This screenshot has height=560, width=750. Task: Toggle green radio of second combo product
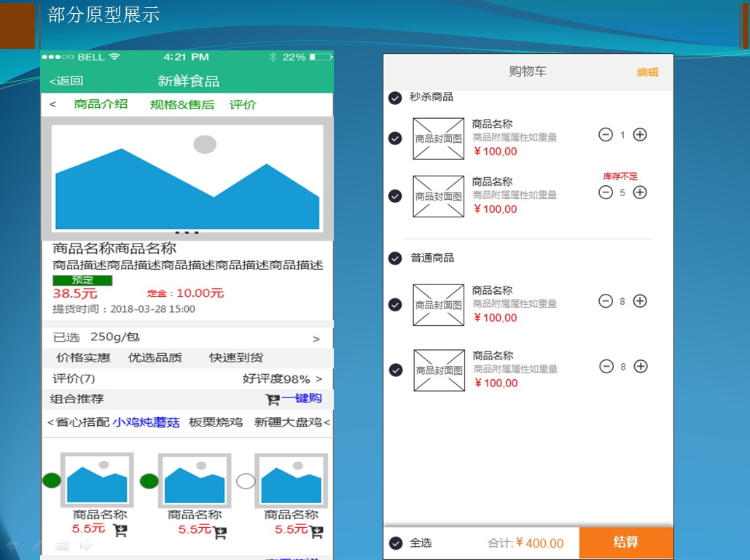click(x=149, y=481)
